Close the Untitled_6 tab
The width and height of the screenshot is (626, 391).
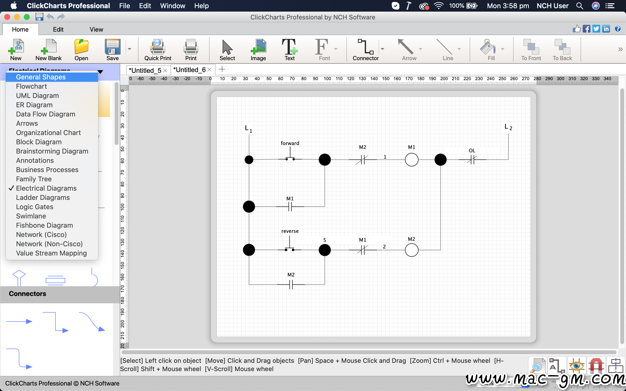pyautogui.click(x=209, y=70)
